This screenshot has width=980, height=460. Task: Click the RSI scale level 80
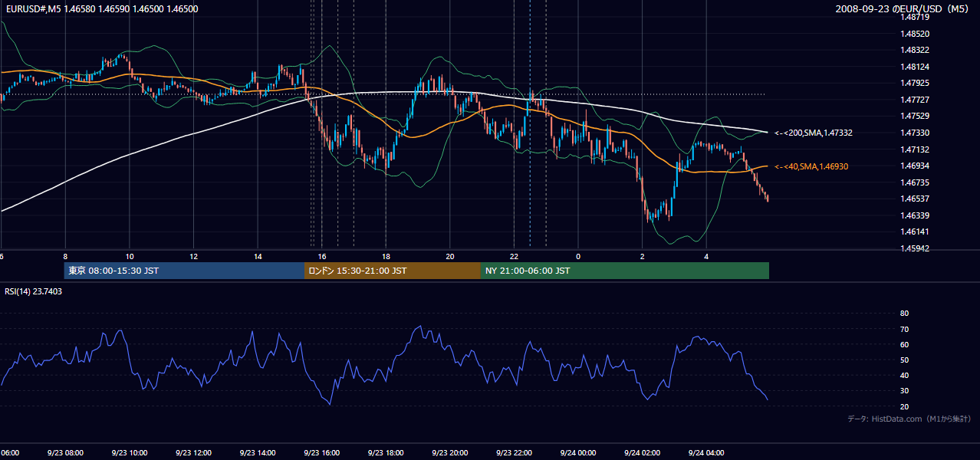[x=905, y=314]
